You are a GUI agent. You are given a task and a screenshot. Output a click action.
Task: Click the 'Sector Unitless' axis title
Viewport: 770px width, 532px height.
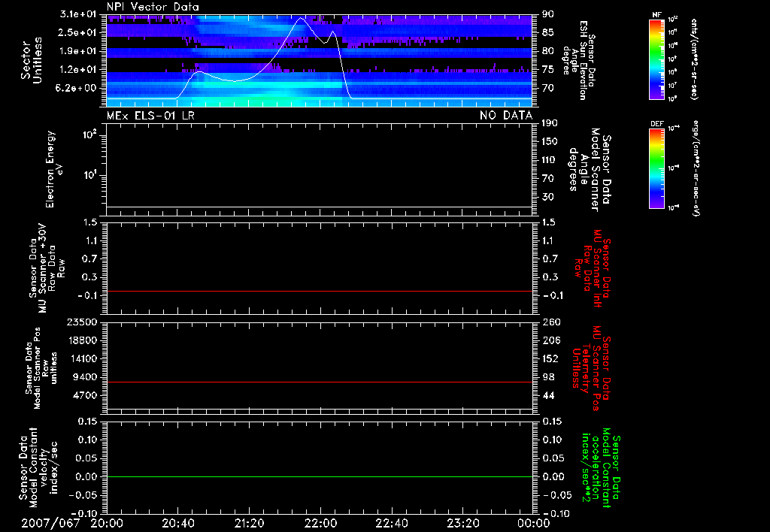[32, 60]
